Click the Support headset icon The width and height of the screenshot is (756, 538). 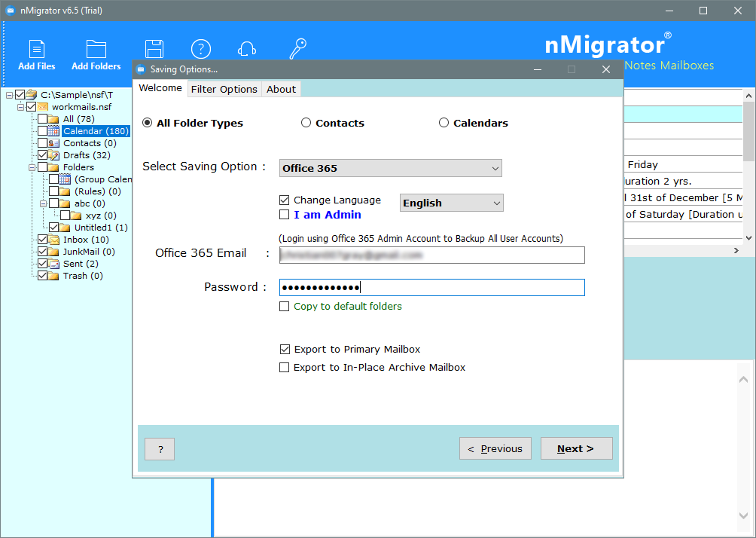point(246,49)
